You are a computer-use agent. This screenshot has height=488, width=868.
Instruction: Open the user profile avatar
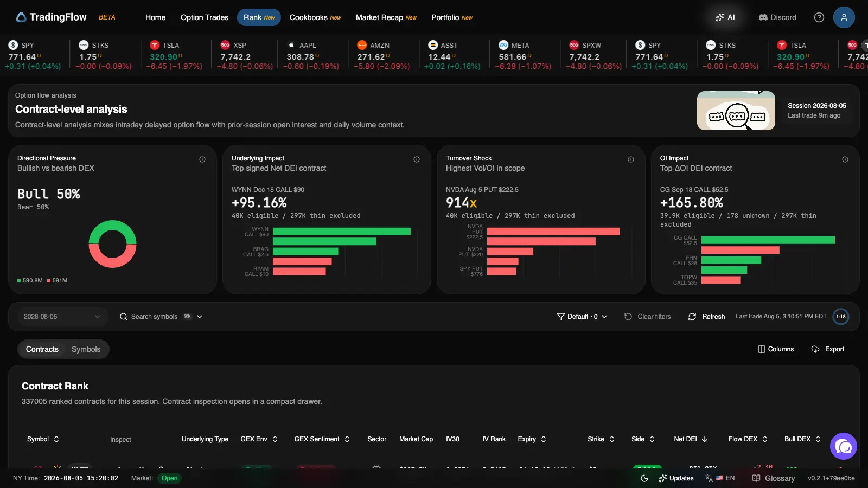pos(844,17)
